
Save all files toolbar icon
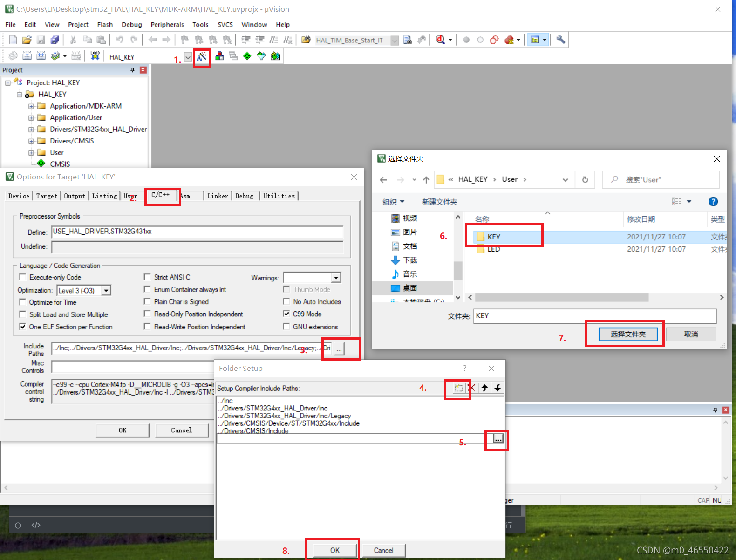click(x=55, y=40)
